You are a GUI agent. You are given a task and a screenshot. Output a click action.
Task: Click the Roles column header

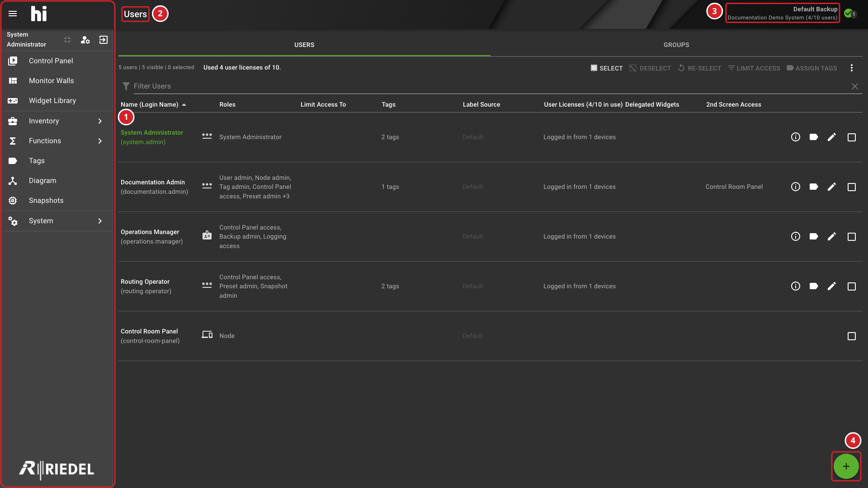coord(227,104)
